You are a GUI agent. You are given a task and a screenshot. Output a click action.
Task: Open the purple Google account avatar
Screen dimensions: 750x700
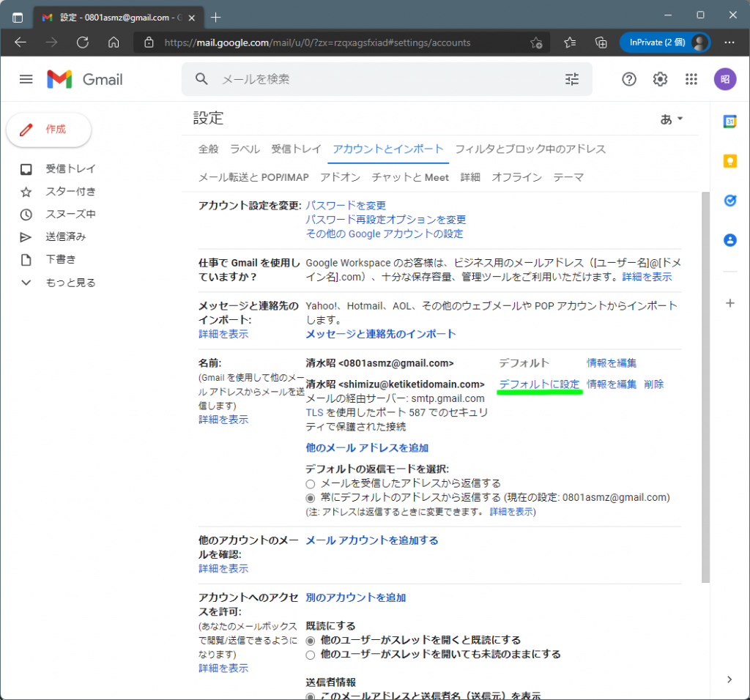(x=725, y=79)
